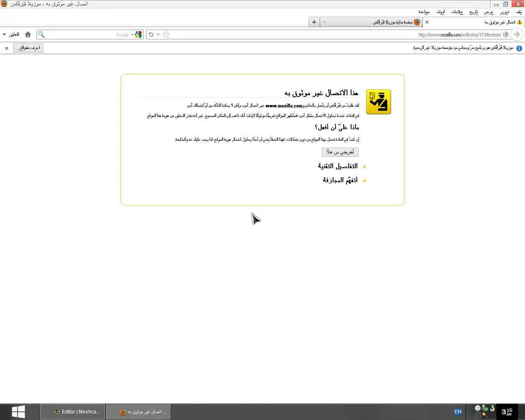
Task: Click the Firefox taskbar window button
Action: click(x=138, y=412)
